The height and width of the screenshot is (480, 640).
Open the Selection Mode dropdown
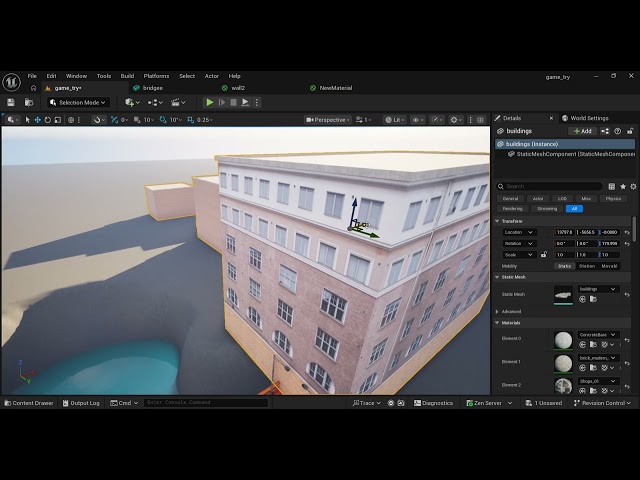[x=78, y=102]
